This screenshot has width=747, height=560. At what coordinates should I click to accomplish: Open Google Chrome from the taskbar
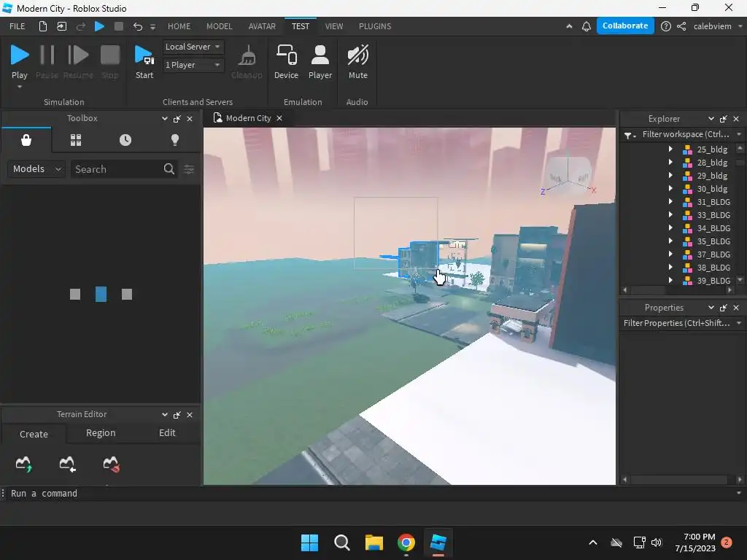point(406,542)
